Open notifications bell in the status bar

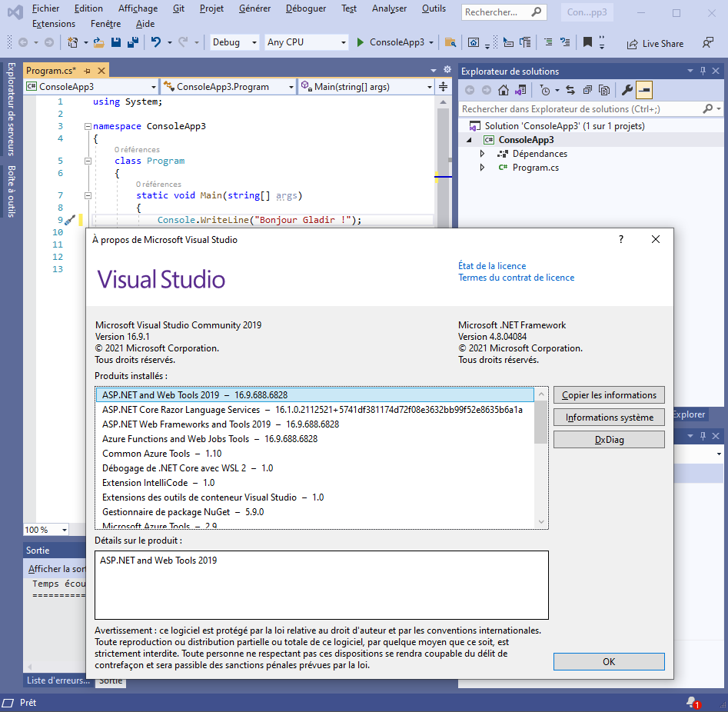click(692, 702)
